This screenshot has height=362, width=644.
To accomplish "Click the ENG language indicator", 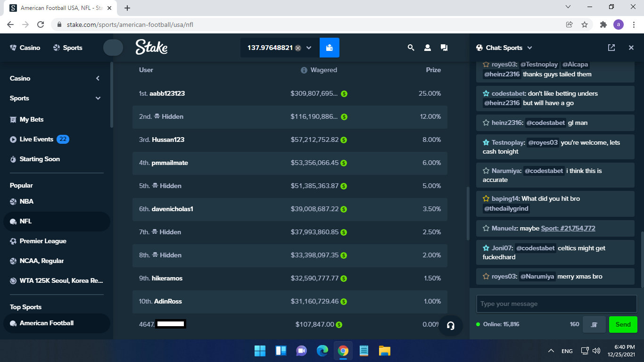I will (567, 351).
